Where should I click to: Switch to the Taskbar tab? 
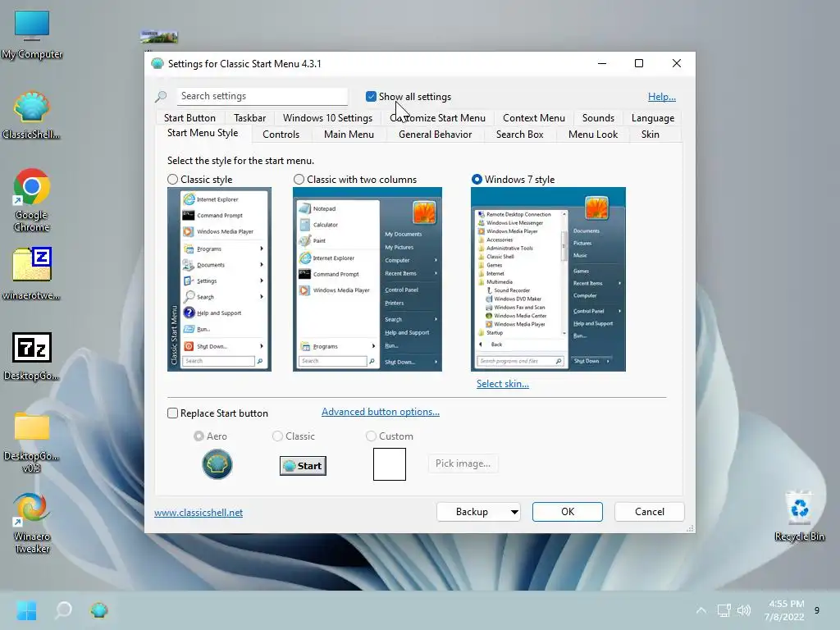click(x=249, y=118)
